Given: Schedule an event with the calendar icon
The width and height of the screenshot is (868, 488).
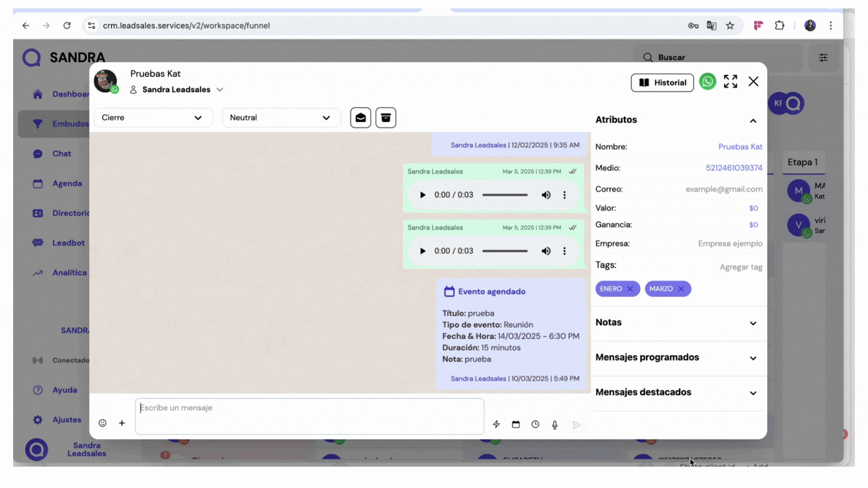Looking at the screenshot, I should coord(515,425).
